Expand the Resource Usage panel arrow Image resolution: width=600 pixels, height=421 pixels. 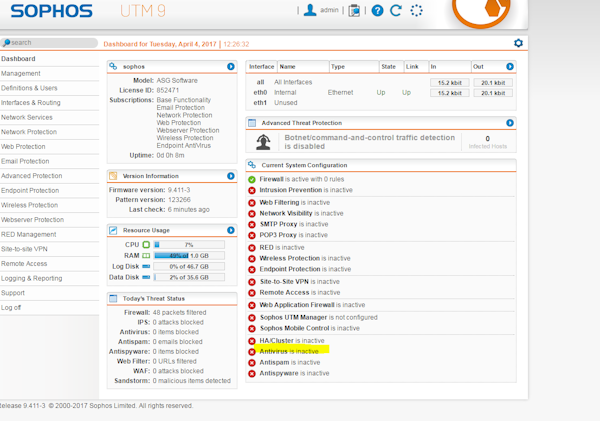(x=231, y=230)
